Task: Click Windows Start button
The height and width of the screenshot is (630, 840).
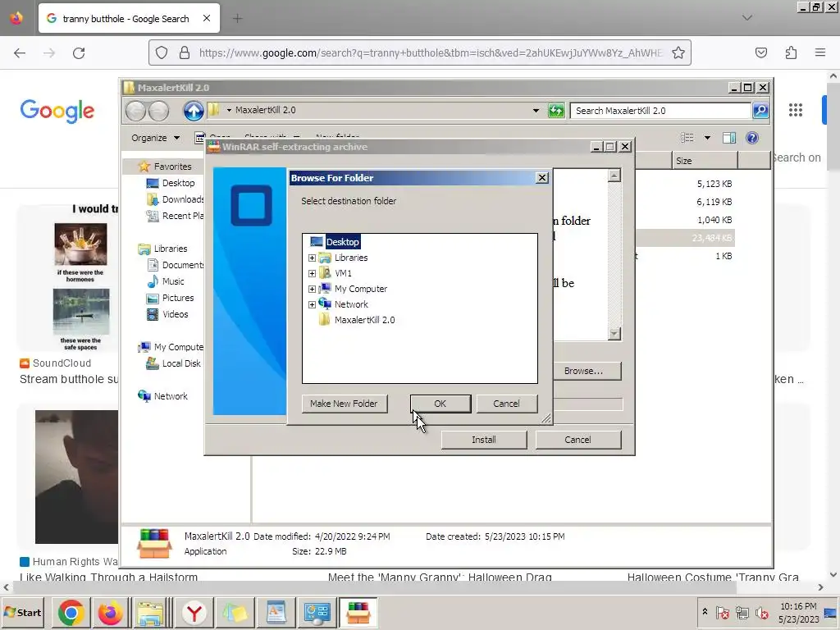Action: tap(22, 612)
